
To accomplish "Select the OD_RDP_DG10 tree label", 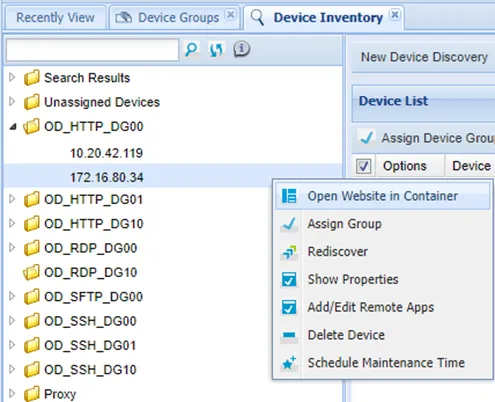I will pyautogui.click(x=91, y=272).
